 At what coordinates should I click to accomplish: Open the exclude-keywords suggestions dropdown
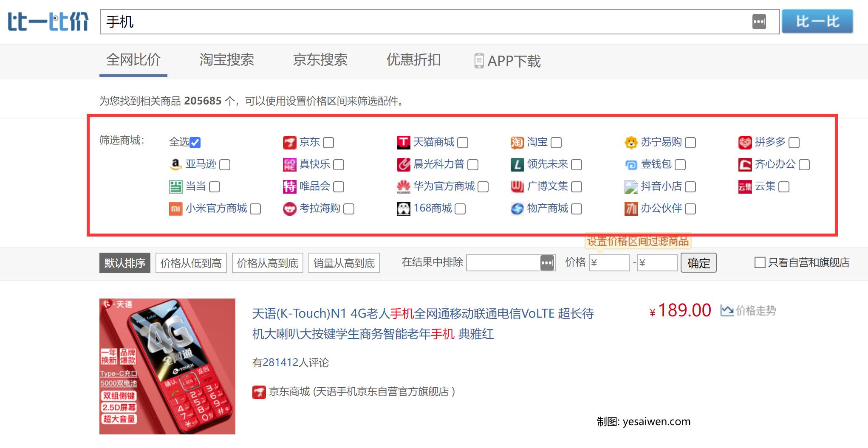548,263
